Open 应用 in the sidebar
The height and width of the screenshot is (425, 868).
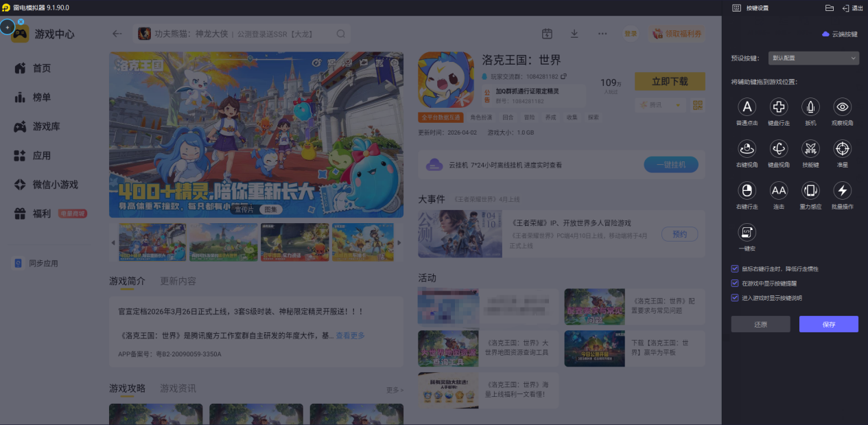[42, 156]
